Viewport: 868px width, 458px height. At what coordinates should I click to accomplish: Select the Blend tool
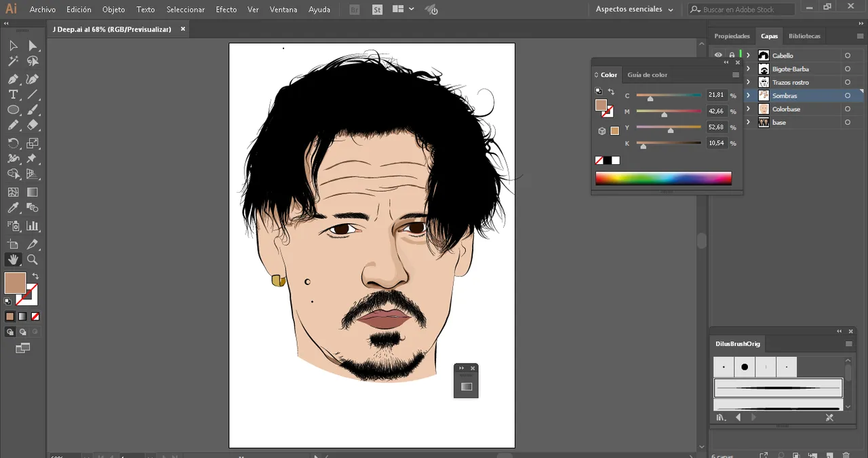click(32, 208)
